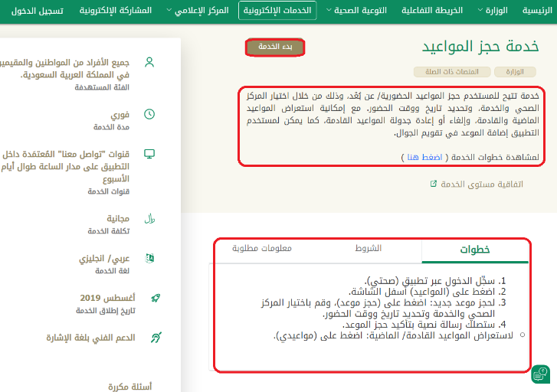Screen dimensions: 557x392
Task: Switch to the خطوات tab
Action: [x=475, y=250]
